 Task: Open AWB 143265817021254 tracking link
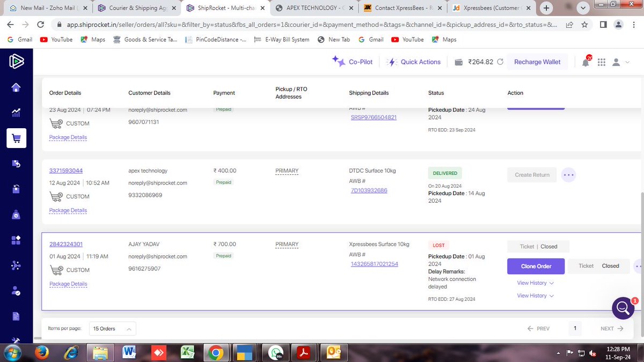click(374, 264)
